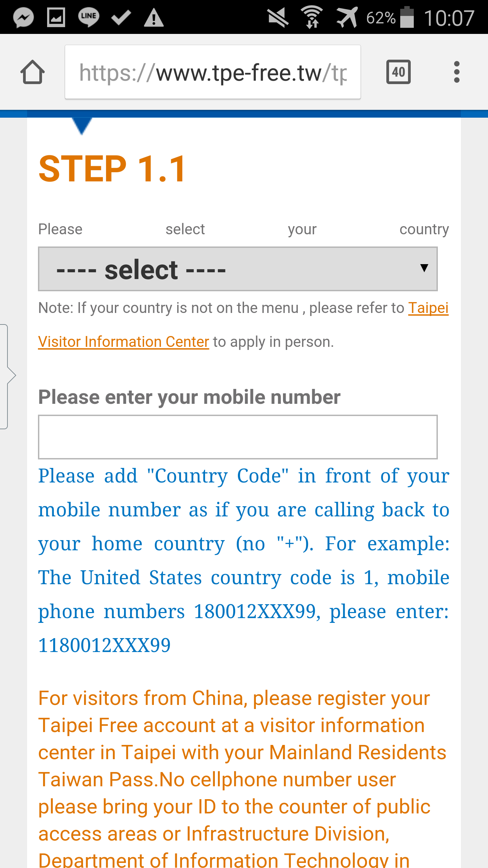The image size is (488, 868).
Task: Tap the image notification icon in status bar
Action: 56,17
